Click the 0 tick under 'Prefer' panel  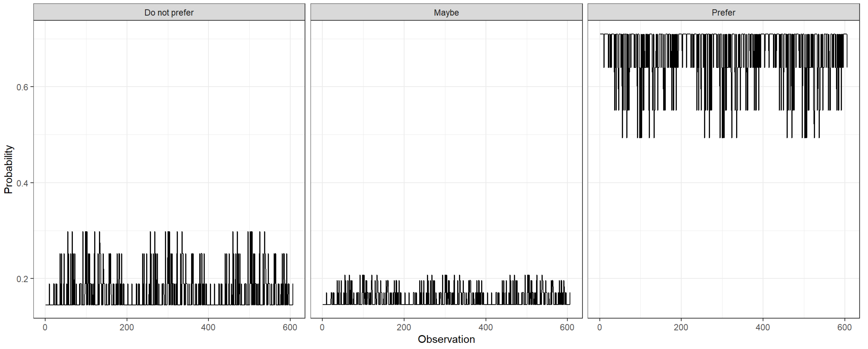[x=599, y=327]
